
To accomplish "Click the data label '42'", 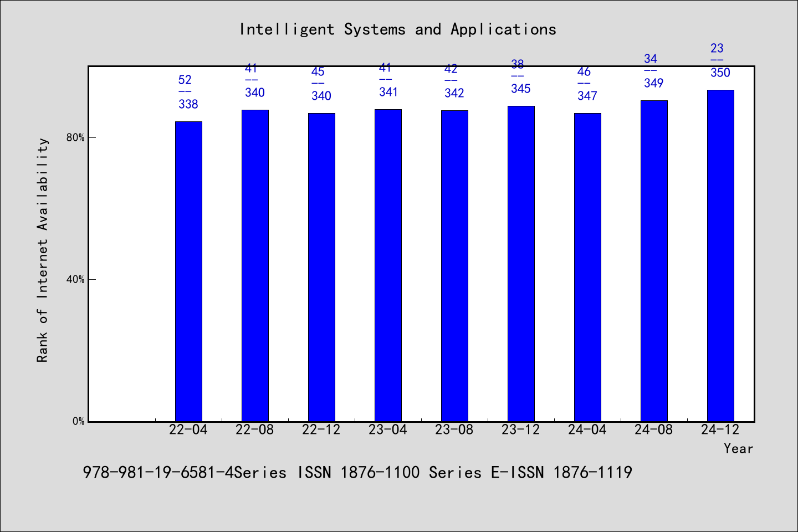I will 451,69.
